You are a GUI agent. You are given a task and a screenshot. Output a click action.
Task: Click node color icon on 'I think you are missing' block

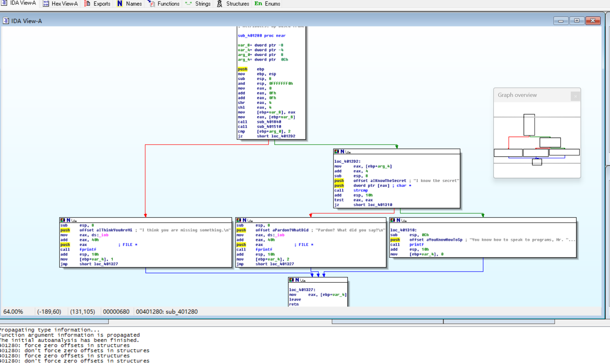[x=63, y=220]
